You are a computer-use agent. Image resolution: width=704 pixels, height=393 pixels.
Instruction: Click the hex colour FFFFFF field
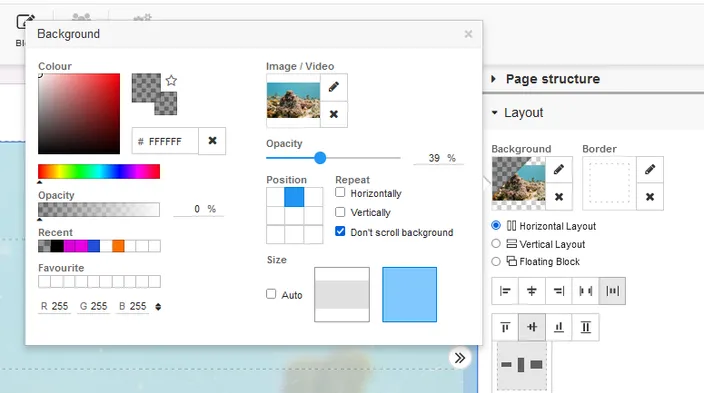pos(165,141)
